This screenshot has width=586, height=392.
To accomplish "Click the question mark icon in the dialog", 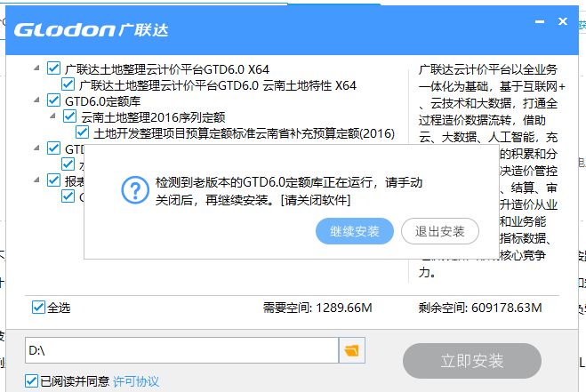I will (135, 190).
